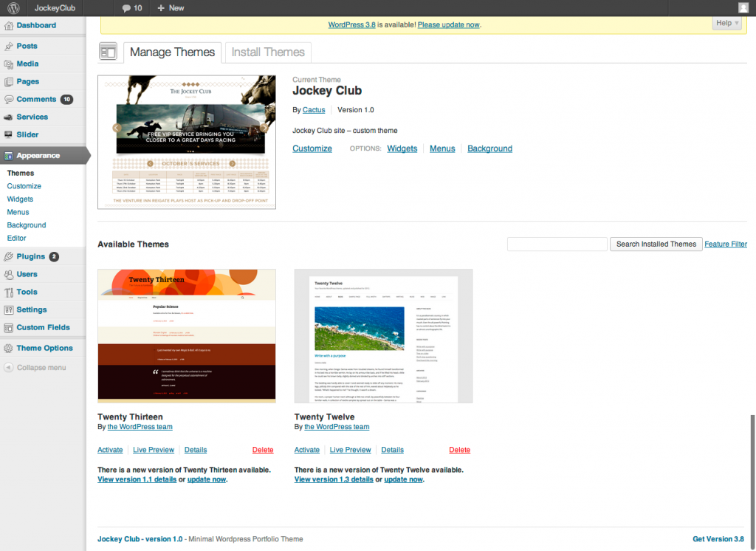Click the Twenty Twelve theme thumbnail
The height and width of the screenshot is (551, 756).
point(383,336)
